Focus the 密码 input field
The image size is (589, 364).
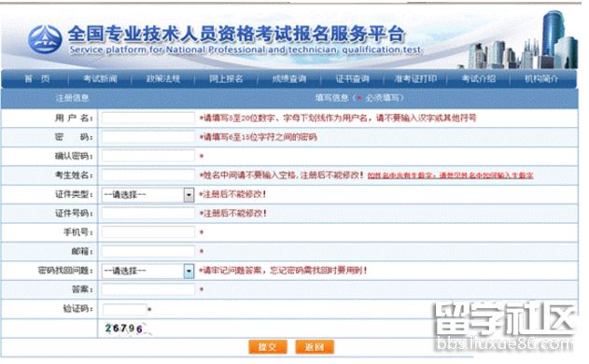pyautogui.click(x=148, y=137)
